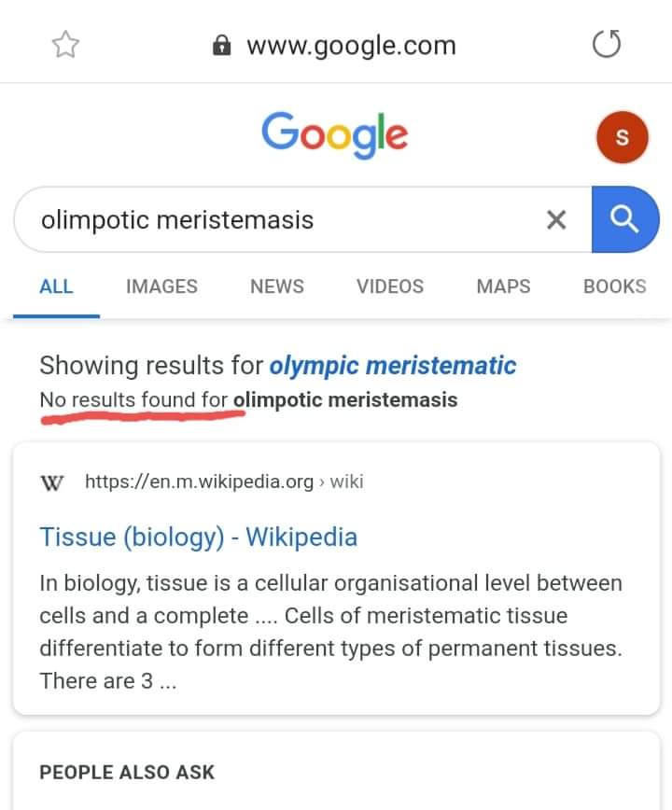
Task: Tap the padlock site security icon
Action: coord(222,45)
